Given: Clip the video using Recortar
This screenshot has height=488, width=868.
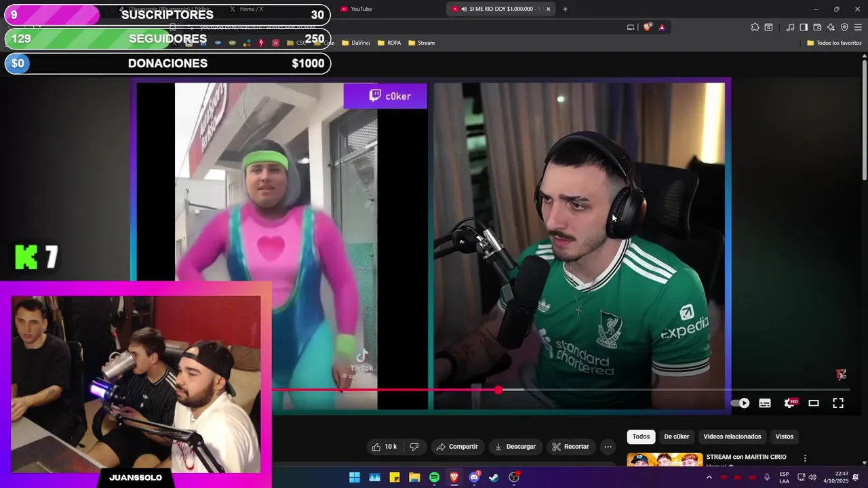Looking at the screenshot, I should tap(570, 447).
